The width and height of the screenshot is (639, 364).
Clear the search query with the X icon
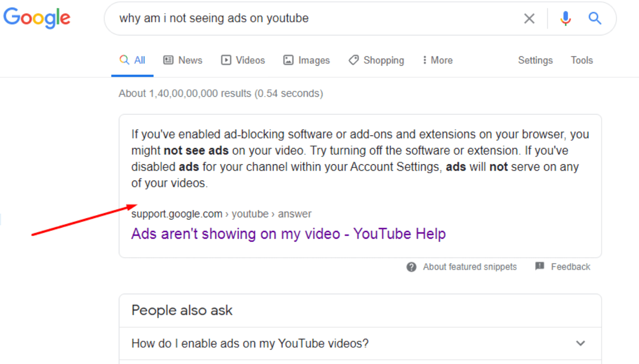tap(529, 19)
